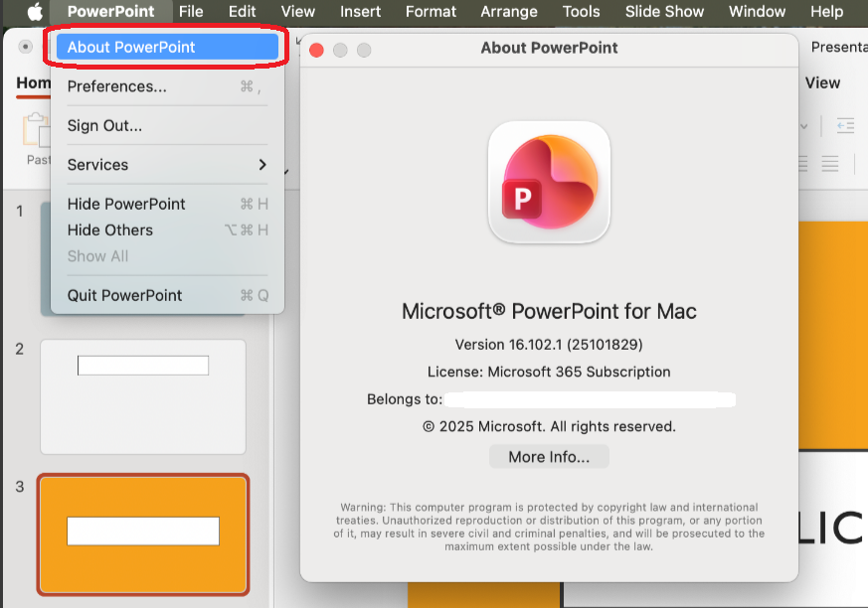The width and height of the screenshot is (868, 608).
Task: Open the File menu
Action: [x=191, y=11]
